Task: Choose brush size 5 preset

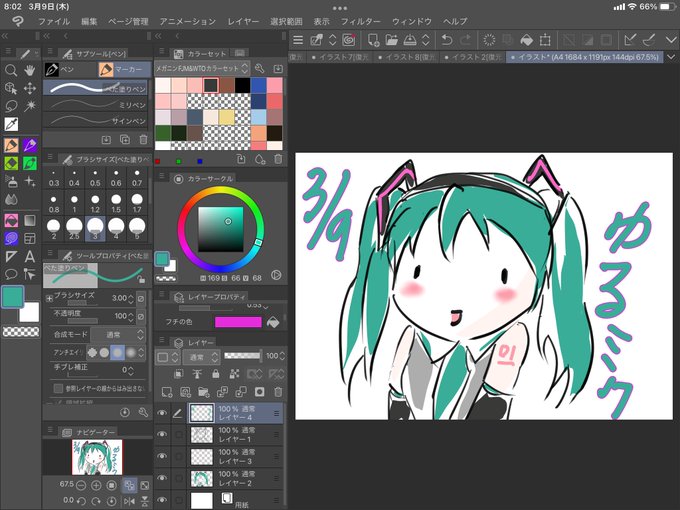Action: point(137,229)
